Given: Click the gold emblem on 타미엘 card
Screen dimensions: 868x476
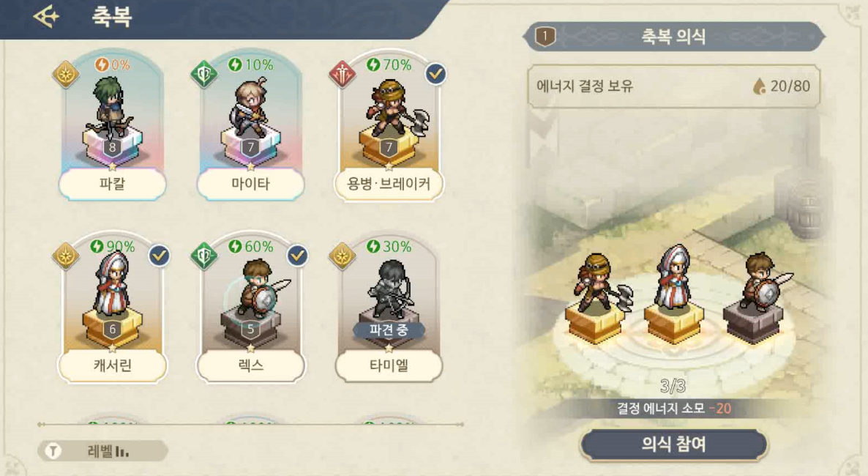Looking at the screenshot, I should pyautogui.click(x=343, y=256).
